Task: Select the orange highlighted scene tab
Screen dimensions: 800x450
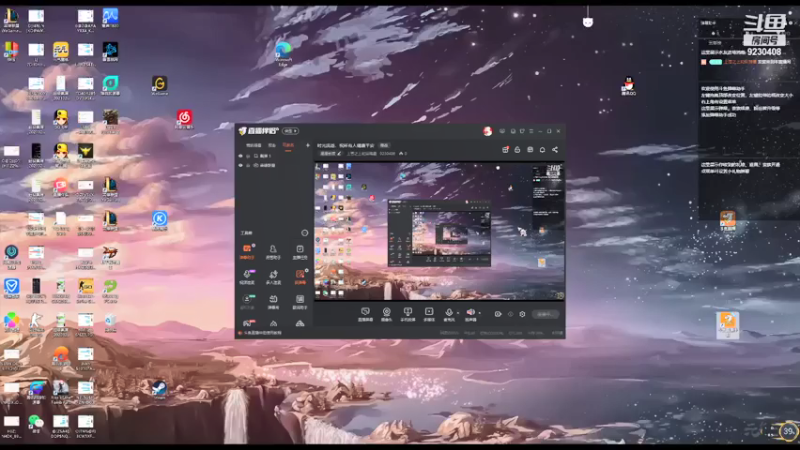Action: [289, 145]
